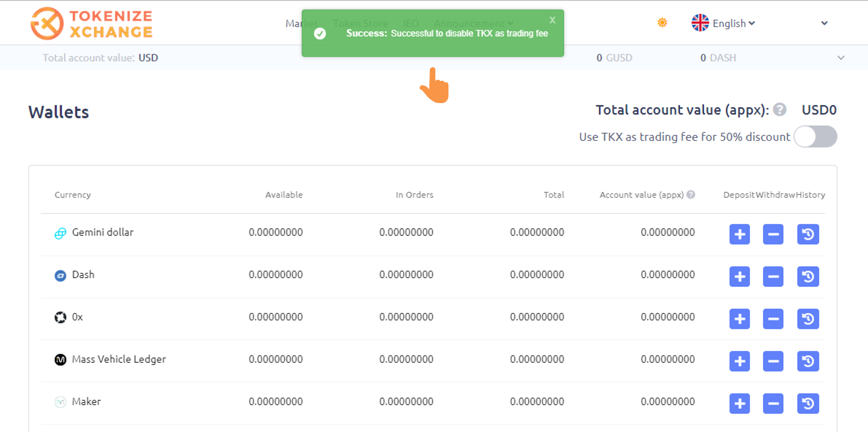Viewport: 868px width, 432px height.
Task: Open 0x history icon
Action: (x=808, y=319)
